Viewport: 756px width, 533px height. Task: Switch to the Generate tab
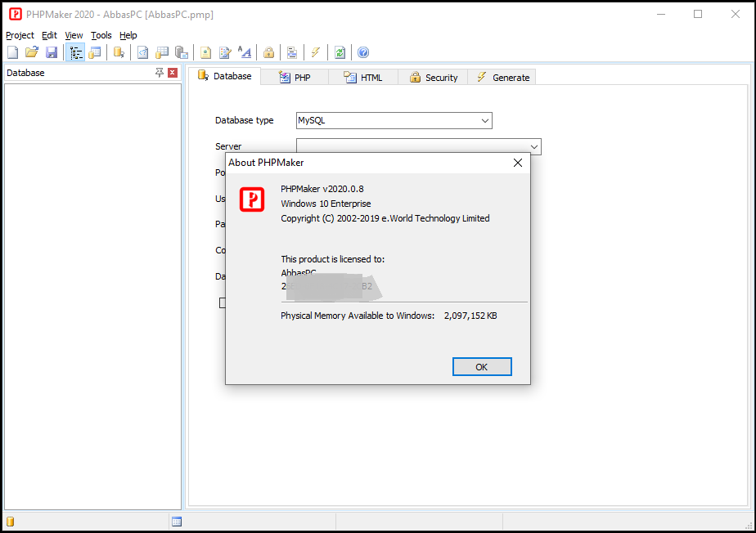(502, 78)
